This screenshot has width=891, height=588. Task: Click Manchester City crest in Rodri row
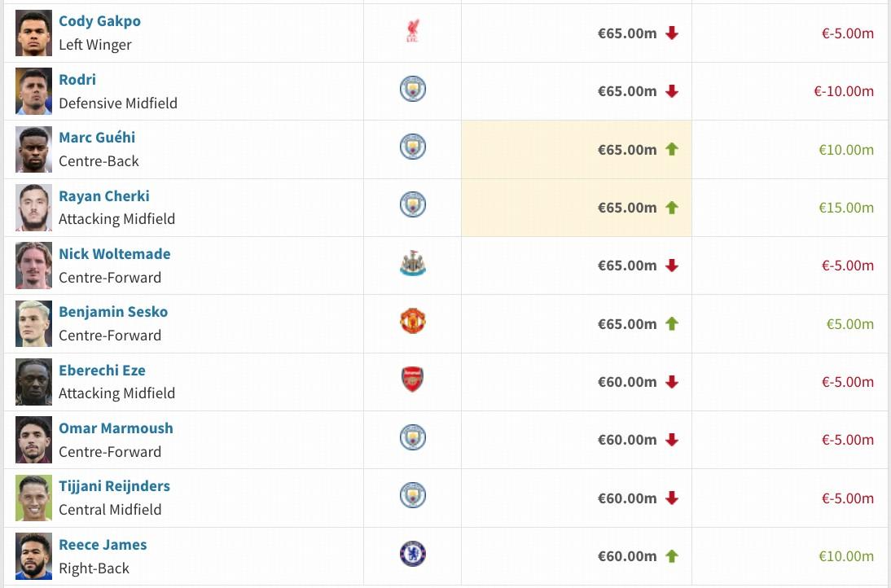(x=412, y=90)
